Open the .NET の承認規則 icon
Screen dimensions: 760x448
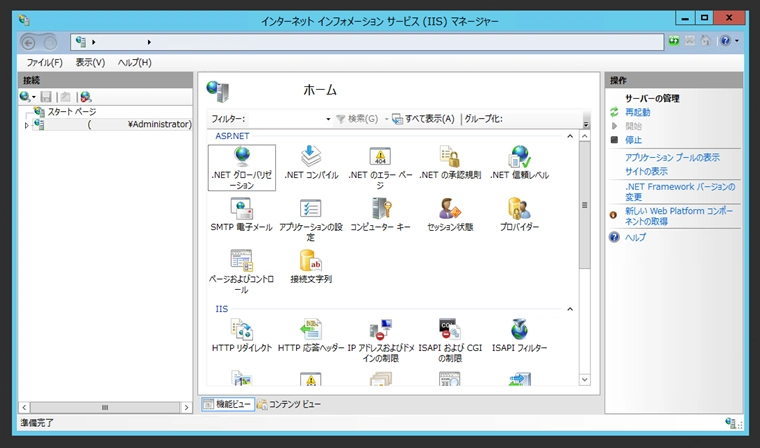pyautogui.click(x=450, y=163)
